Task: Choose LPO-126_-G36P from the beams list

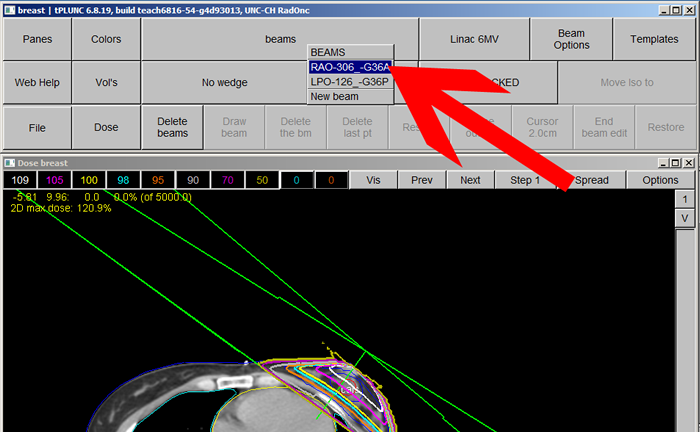Action: point(350,82)
